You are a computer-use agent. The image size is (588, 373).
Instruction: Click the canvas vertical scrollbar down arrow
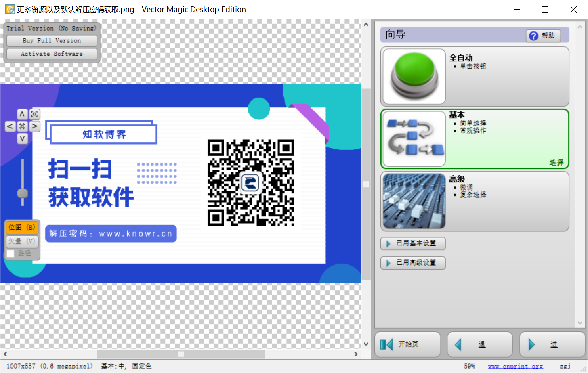pos(366,344)
